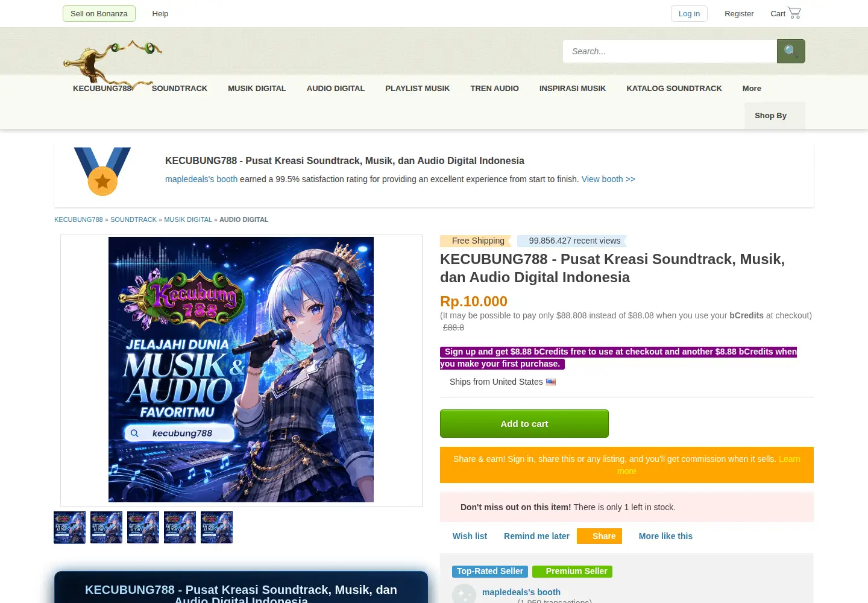Click the Kecubung788 genie lamp logo

113,63
